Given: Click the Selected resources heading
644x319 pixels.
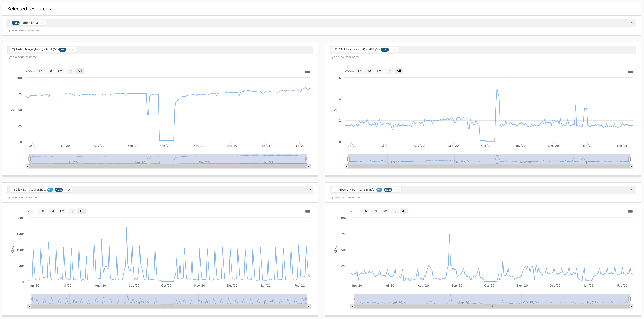Looking at the screenshot, I should (29, 9).
